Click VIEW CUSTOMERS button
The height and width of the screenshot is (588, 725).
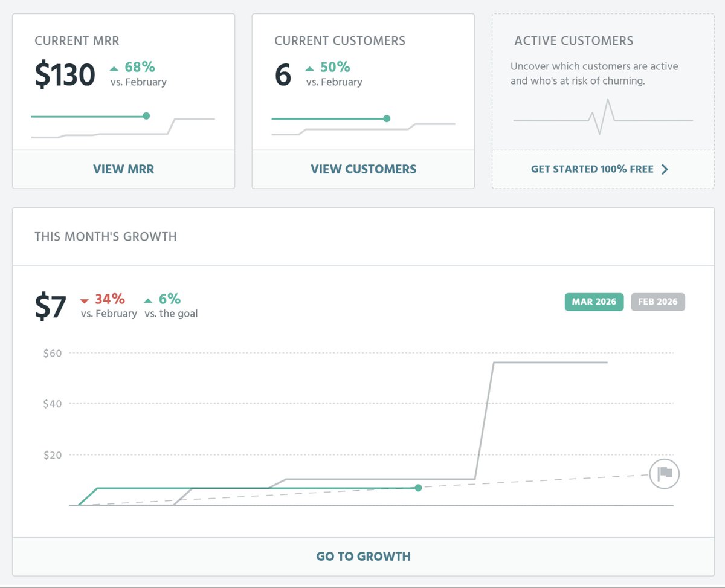coord(363,169)
